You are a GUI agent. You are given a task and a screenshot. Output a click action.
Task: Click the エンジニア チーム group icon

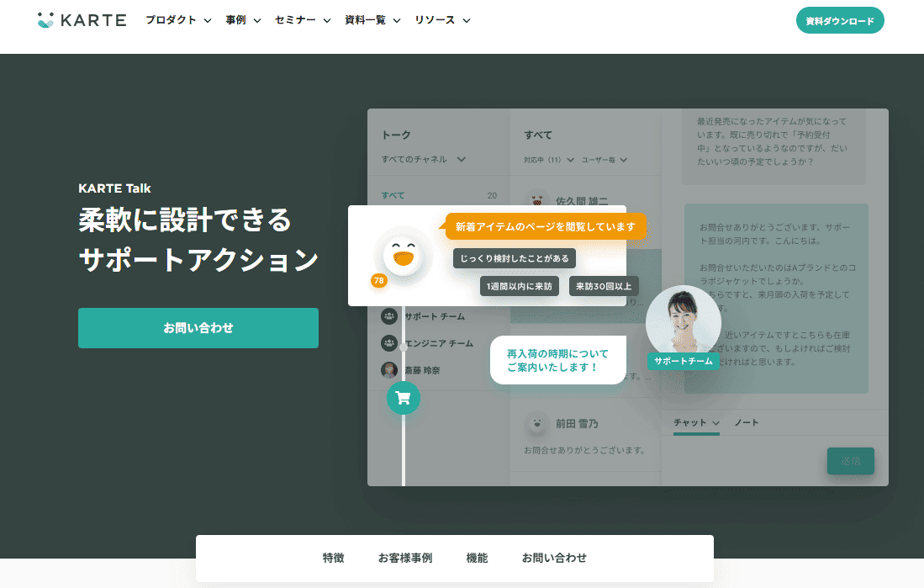389,343
